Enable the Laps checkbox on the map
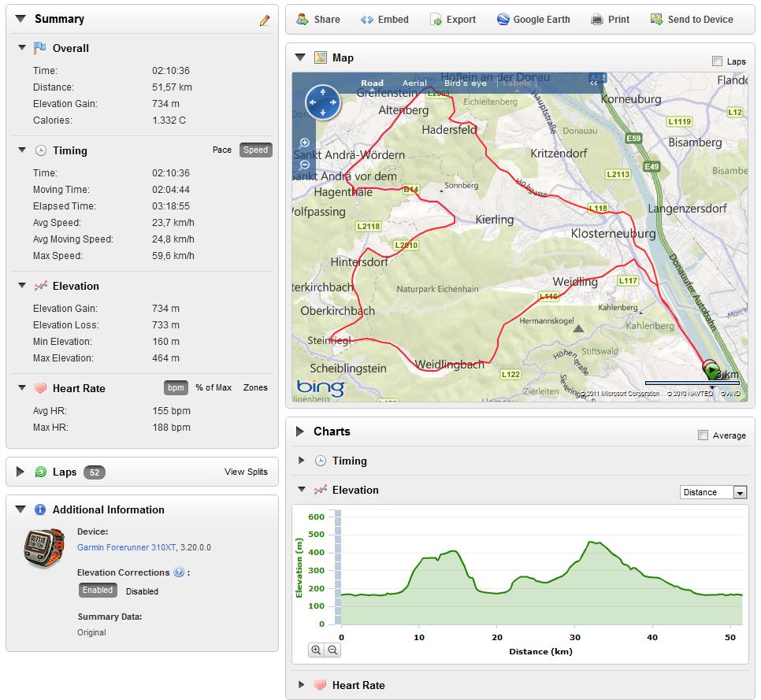The height and width of the screenshot is (700, 761). pos(716,61)
